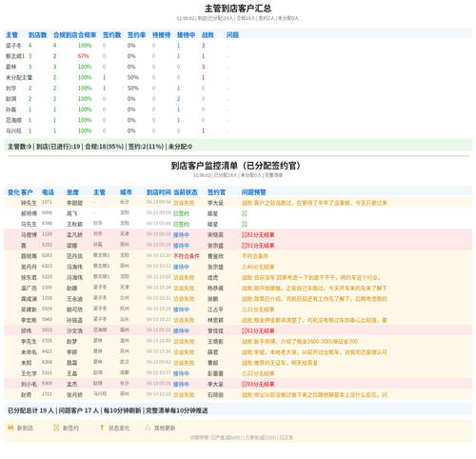The image size is (476, 459).
Task: Click the 状态变化 arrow legend icon
Action: point(102,428)
